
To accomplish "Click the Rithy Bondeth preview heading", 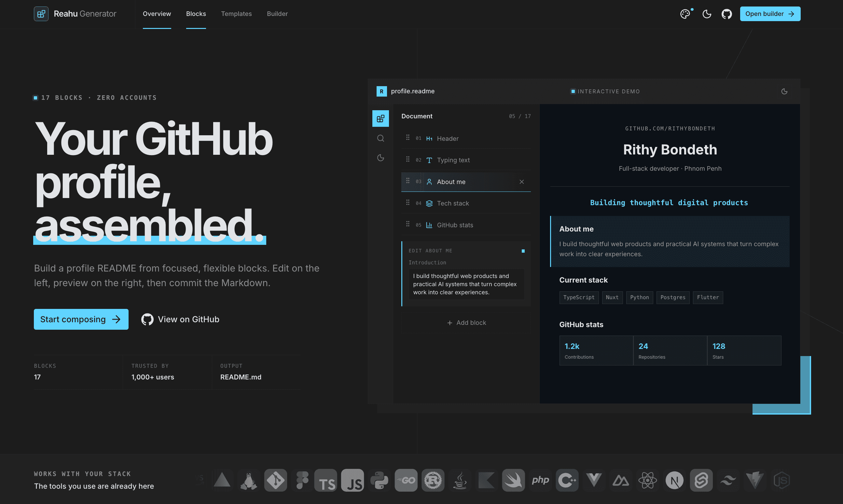I will (x=670, y=150).
